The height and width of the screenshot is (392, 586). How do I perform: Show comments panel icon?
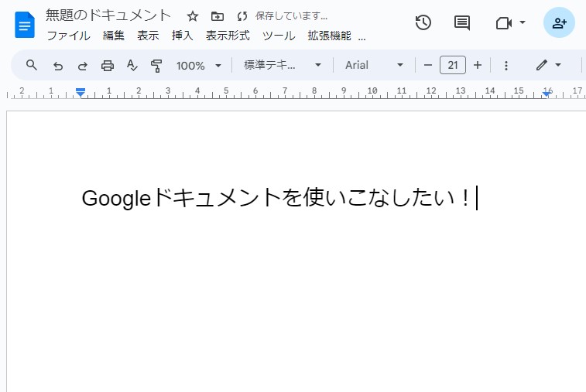click(x=462, y=23)
